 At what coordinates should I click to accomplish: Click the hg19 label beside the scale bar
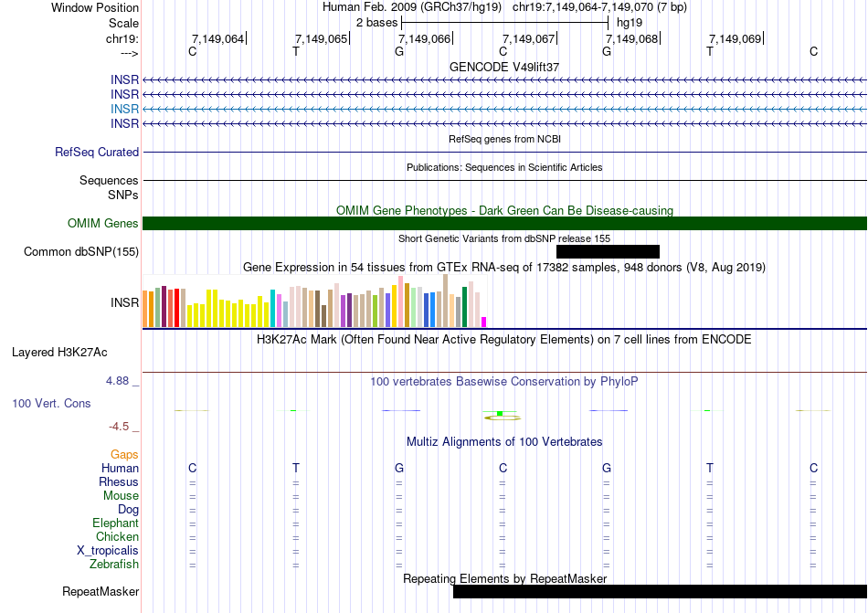click(630, 23)
